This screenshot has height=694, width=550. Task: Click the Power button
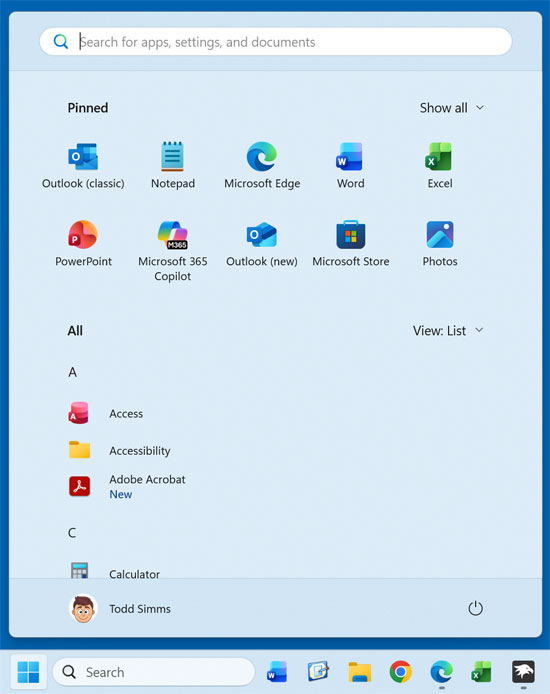pyautogui.click(x=475, y=609)
